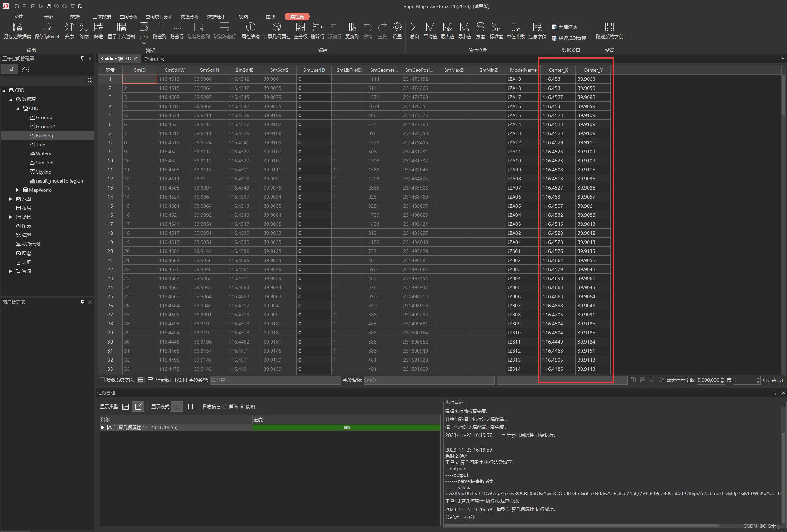Select pan hand tool in quick toolbar
The width and height of the screenshot is (787, 532).
(49, 6)
